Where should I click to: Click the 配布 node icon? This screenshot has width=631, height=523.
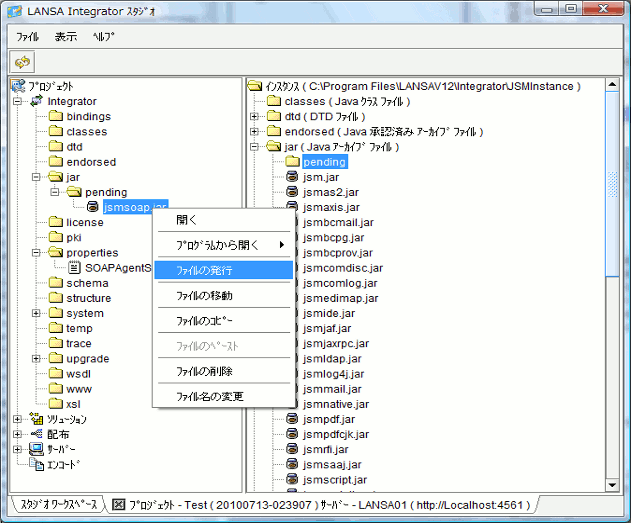click(36, 434)
